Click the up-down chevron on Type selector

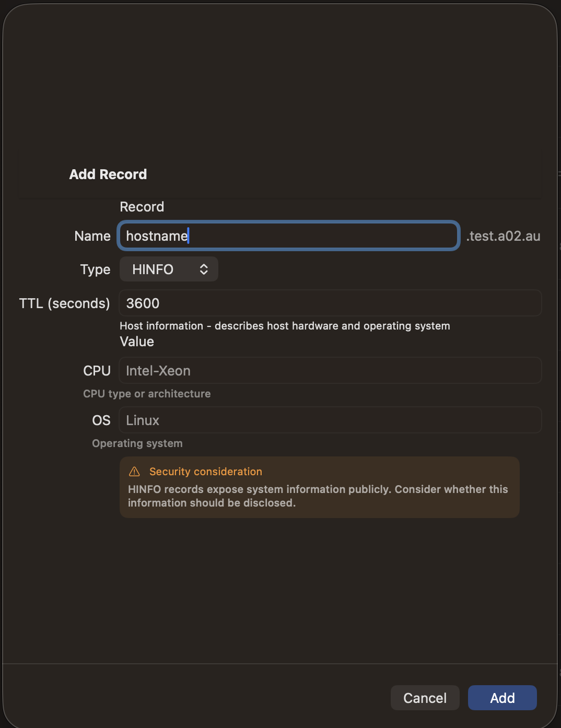point(204,269)
